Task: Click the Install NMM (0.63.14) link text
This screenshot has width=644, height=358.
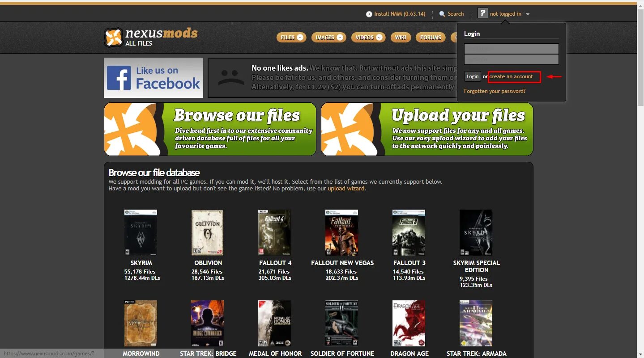Action: coord(400,14)
